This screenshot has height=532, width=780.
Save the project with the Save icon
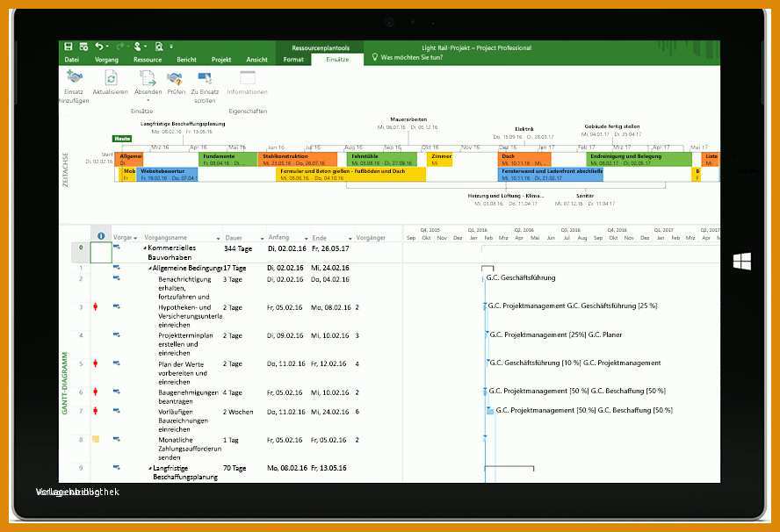69,47
